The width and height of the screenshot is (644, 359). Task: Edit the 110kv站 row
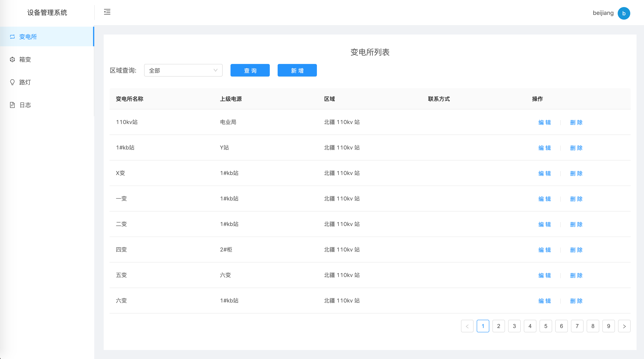[x=544, y=122]
